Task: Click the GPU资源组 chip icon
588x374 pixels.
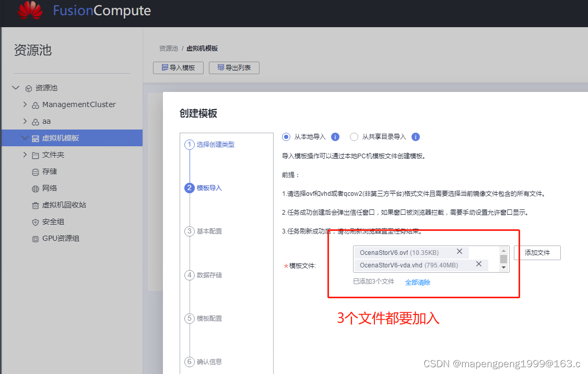Action: [x=36, y=239]
